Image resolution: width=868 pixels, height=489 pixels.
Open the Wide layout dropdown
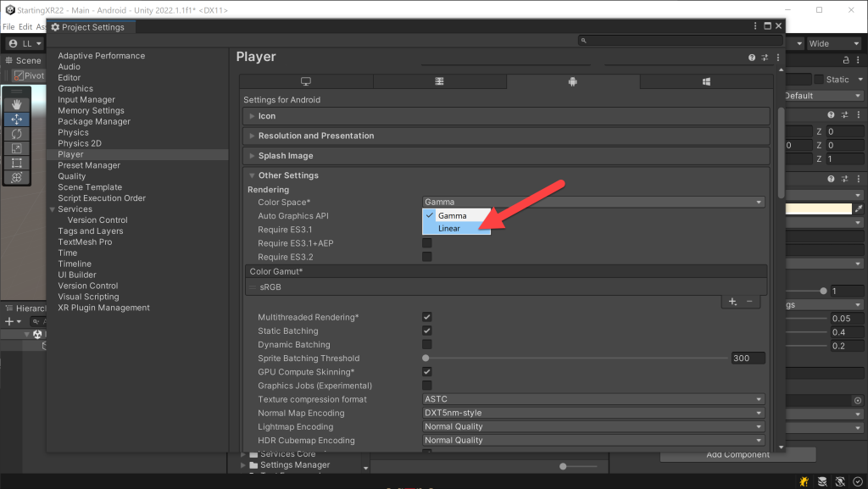coord(834,44)
